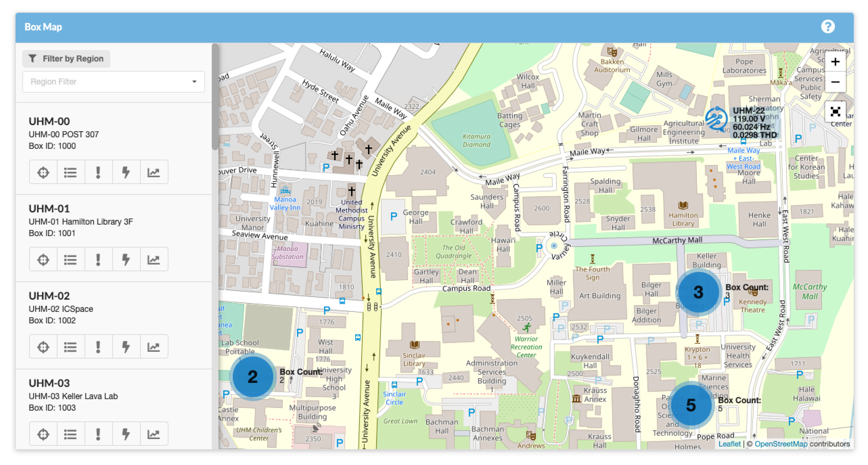Zoom out the map

835,82
